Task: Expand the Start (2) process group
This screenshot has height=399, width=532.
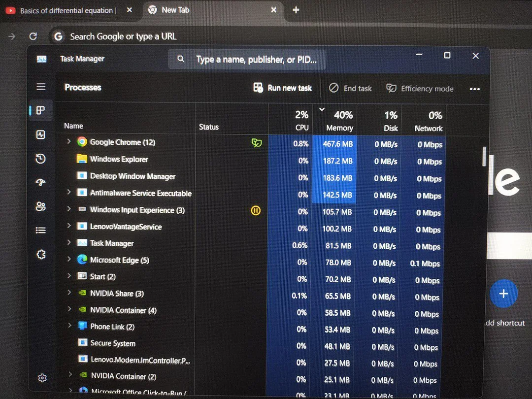Action: tap(69, 275)
